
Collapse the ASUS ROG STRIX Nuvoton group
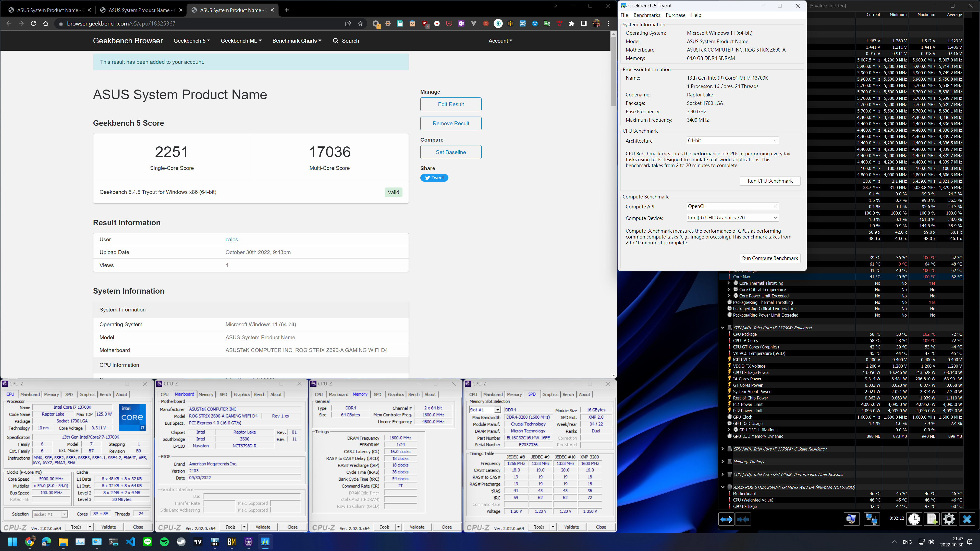(722, 487)
